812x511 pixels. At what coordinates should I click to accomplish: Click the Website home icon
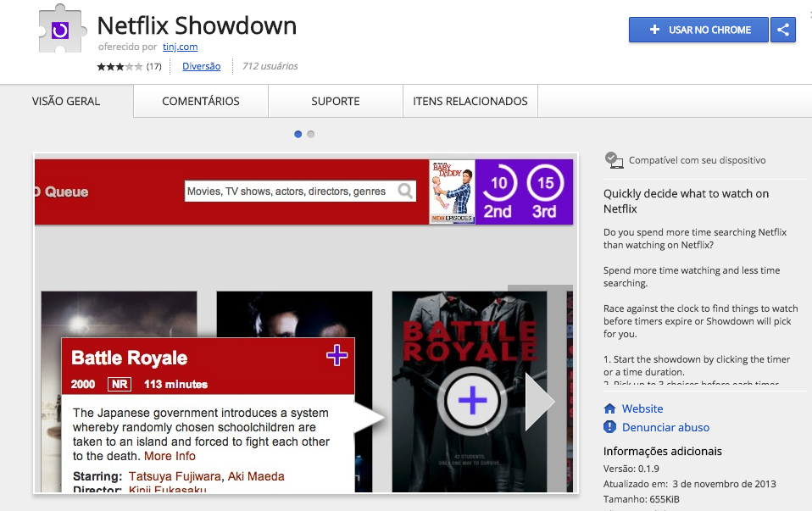[610, 408]
